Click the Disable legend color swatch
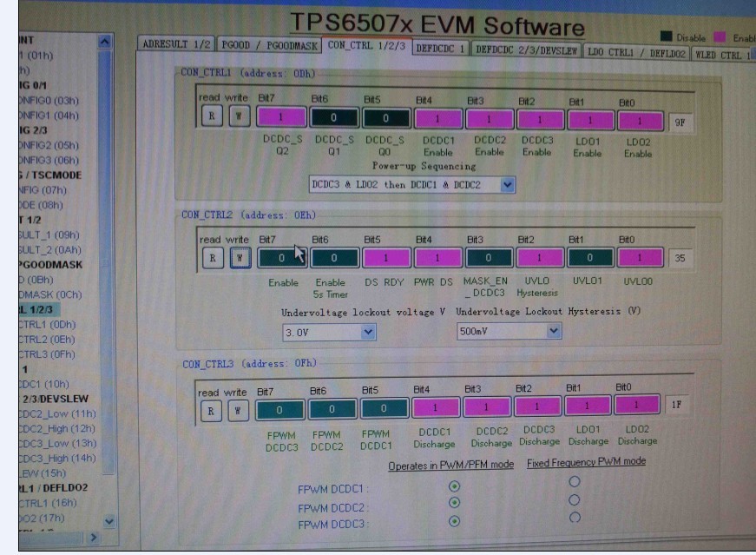 667,36
